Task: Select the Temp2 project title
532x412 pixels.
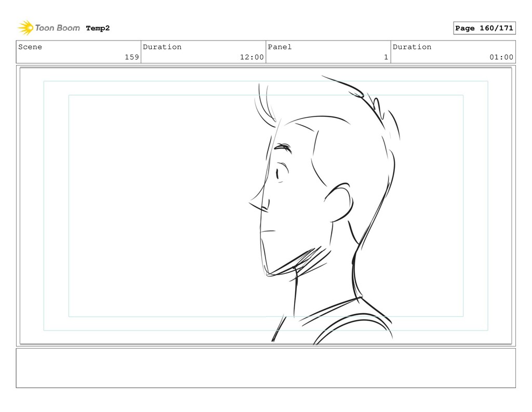Action: click(98, 28)
